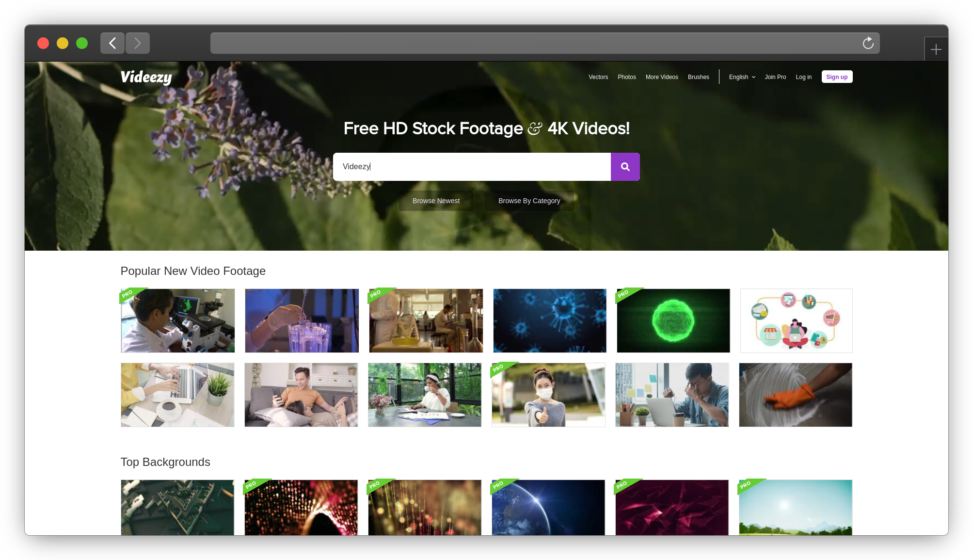This screenshot has height=560, width=973.
Task: Open the Log in link
Action: coord(803,77)
